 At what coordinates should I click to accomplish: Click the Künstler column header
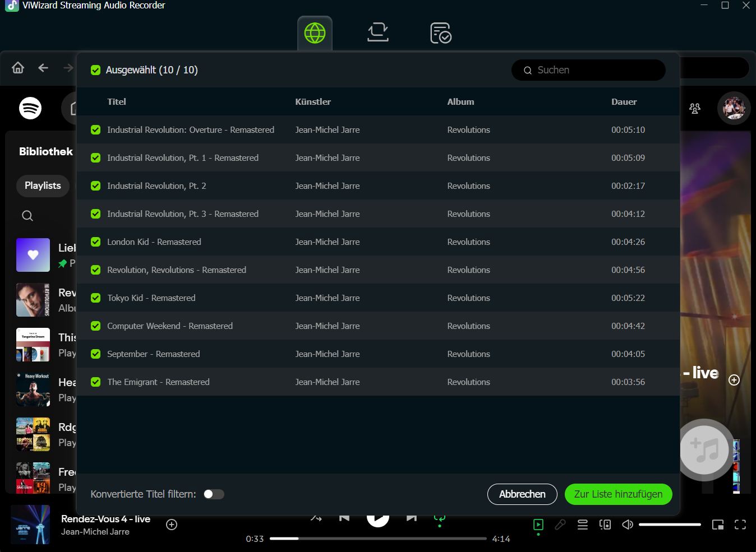pyautogui.click(x=313, y=102)
